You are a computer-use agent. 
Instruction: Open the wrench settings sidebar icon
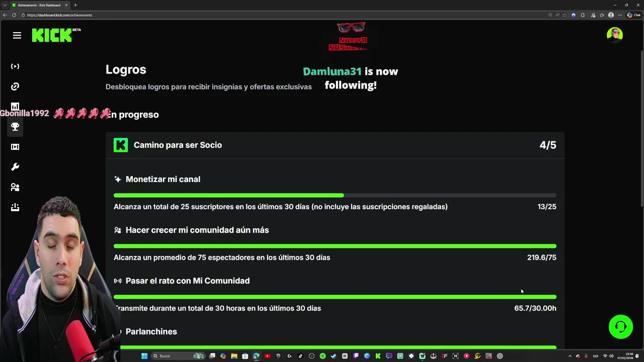15,167
